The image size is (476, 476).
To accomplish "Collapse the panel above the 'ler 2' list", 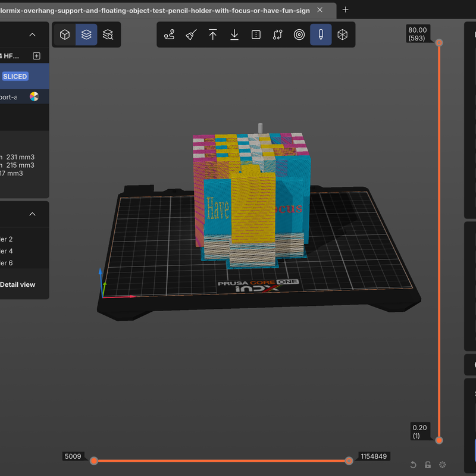I will pos(32,214).
